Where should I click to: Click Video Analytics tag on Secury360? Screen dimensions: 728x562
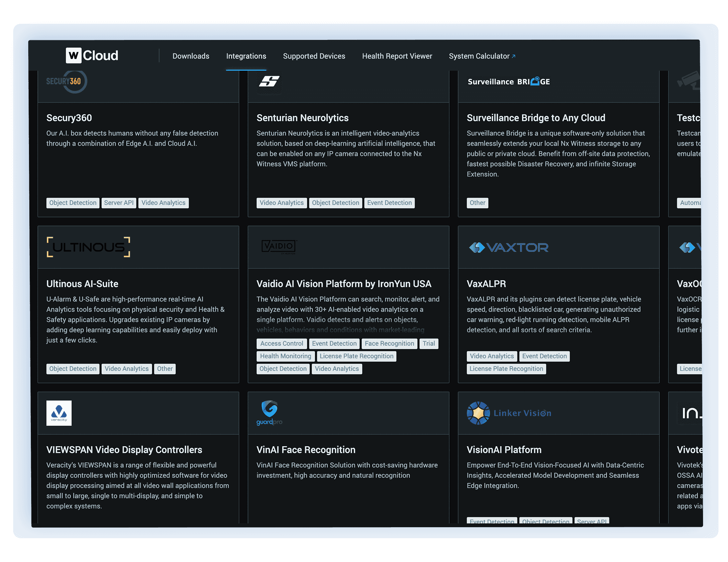coord(163,203)
